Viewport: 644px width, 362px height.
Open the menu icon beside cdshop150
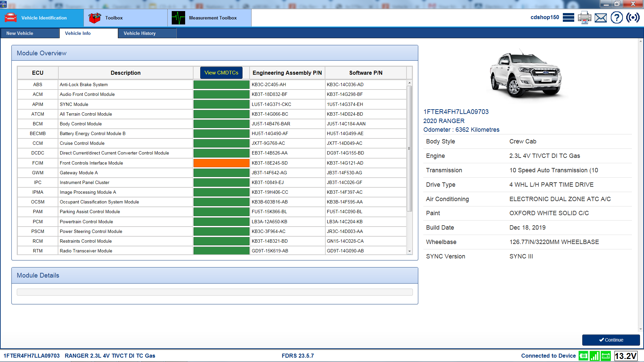(x=569, y=17)
